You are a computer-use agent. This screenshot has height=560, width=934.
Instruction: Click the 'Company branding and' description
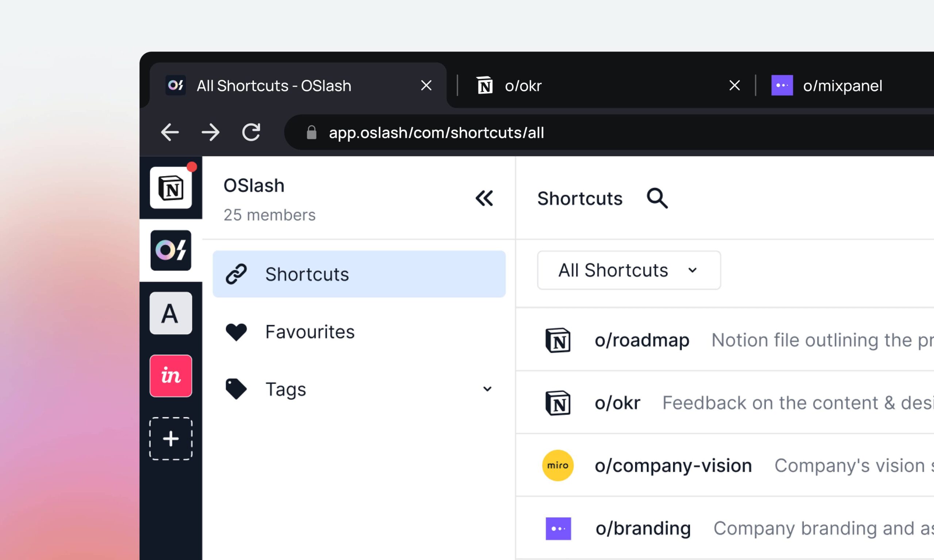click(x=823, y=528)
